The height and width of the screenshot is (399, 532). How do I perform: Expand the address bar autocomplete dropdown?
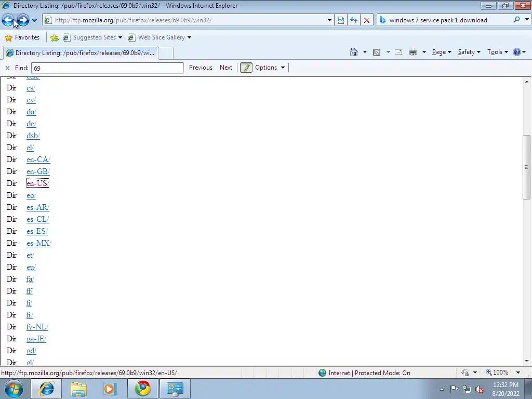pyautogui.click(x=329, y=20)
